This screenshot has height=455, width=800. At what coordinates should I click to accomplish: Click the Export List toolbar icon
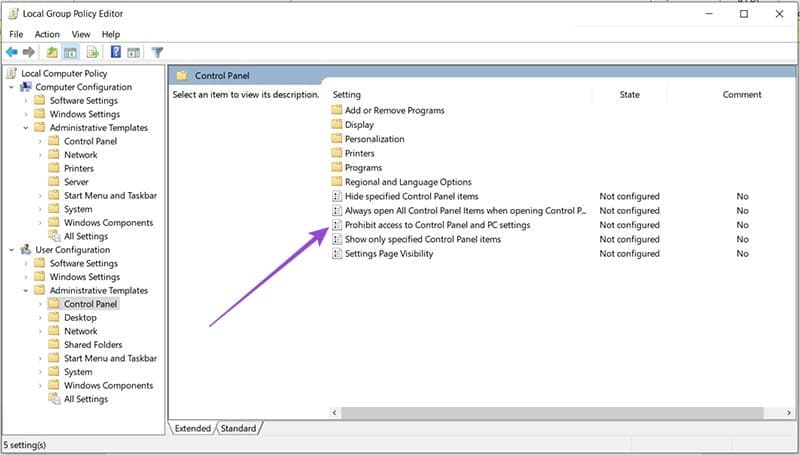click(x=92, y=52)
